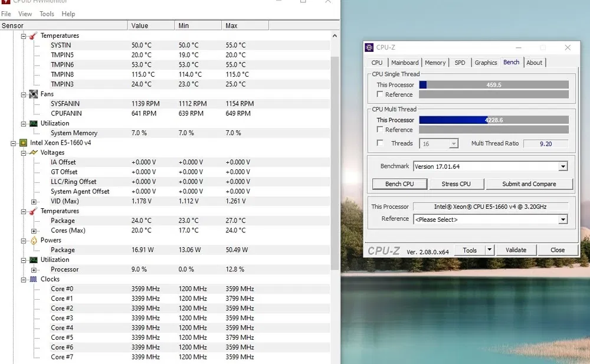590x364 pixels.
Task: Click the Multi Thread Ratio value field
Action: (x=546, y=144)
